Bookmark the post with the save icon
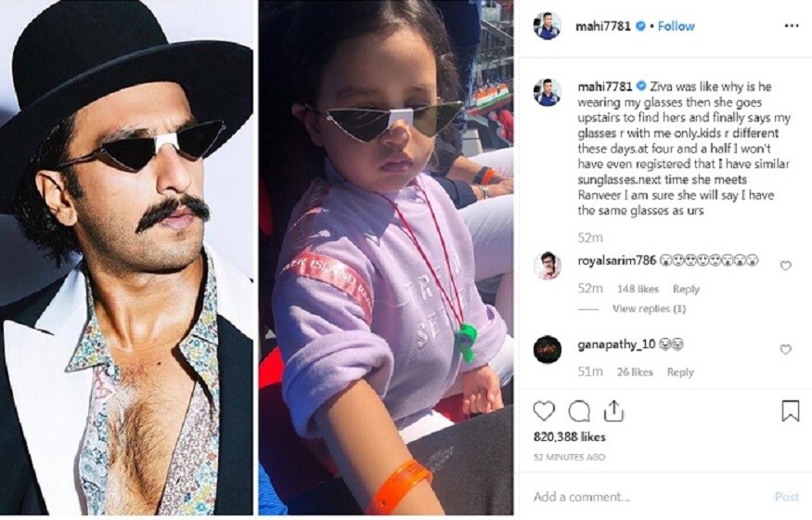 point(790,411)
